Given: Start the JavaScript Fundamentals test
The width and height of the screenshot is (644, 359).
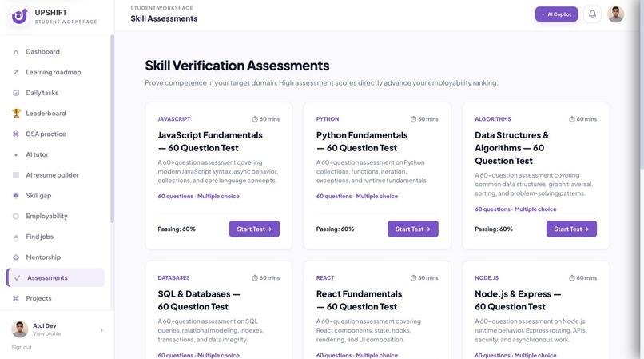Looking at the screenshot, I should click(254, 229).
